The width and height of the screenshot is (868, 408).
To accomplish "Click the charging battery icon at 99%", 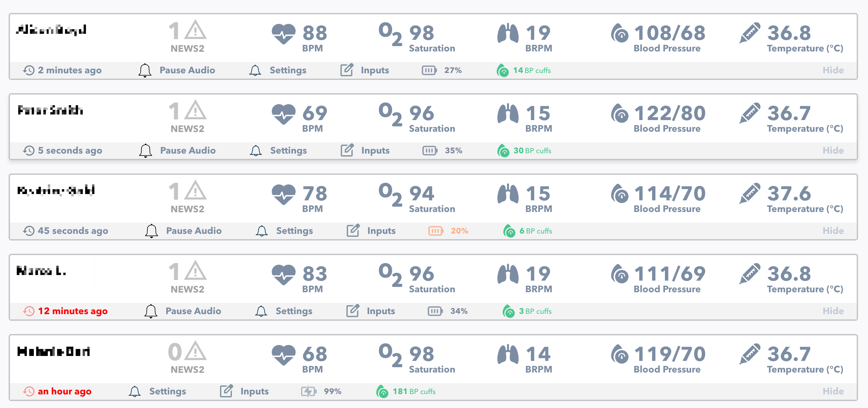I will (x=308, y=391).
